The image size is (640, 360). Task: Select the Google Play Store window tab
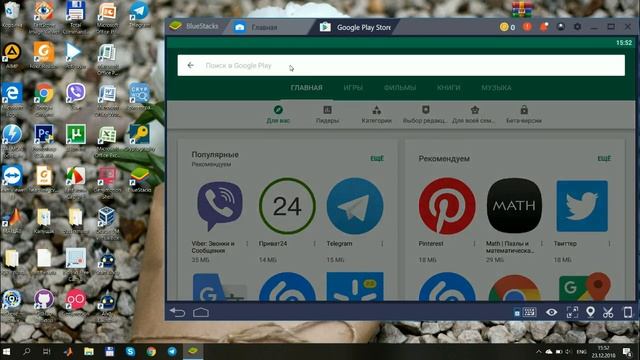(x=355, y=27)
